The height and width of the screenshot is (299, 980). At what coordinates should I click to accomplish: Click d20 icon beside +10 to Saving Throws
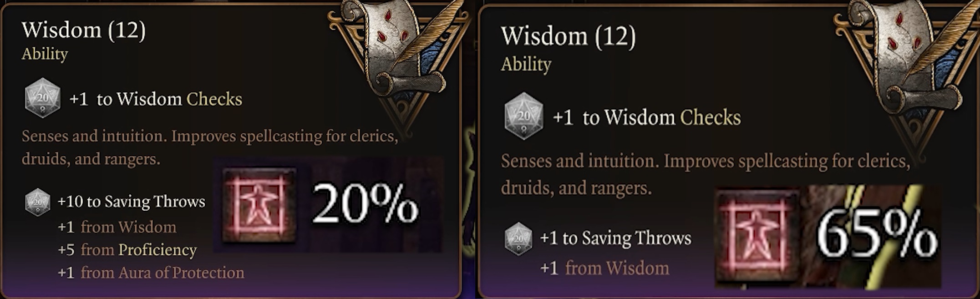[37, 202]
